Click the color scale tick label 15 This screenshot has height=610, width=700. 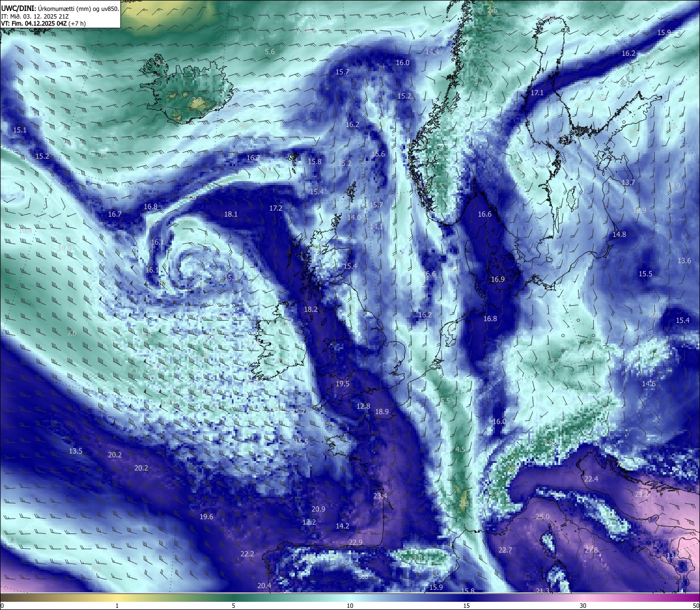[x=466, y=606]
